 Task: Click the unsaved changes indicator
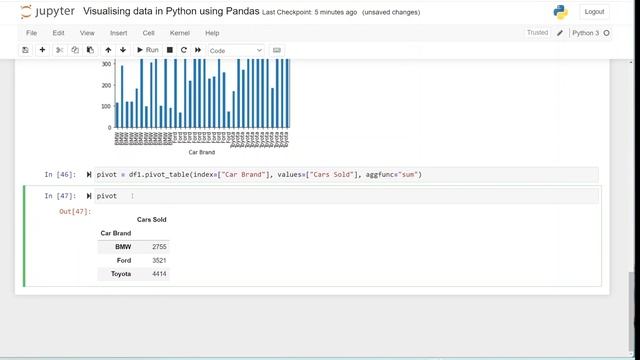tap(391, 12)
